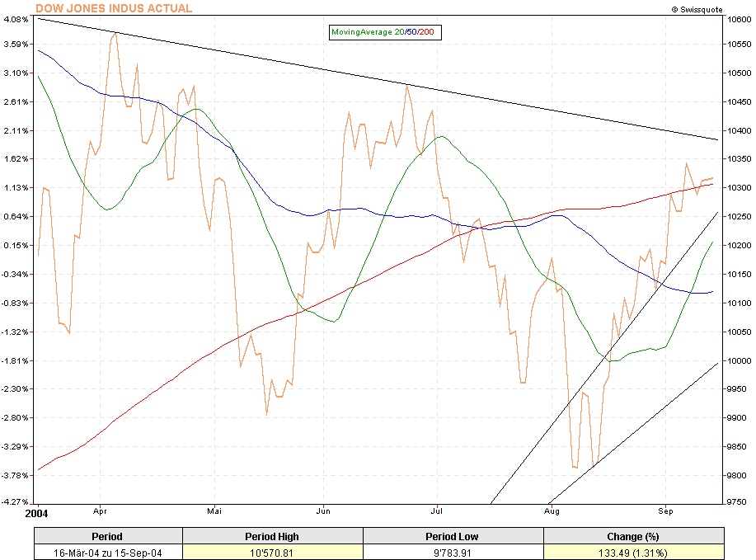Click the DOW JONES INDUS ACTUAL title

click(x=114, y=8)
